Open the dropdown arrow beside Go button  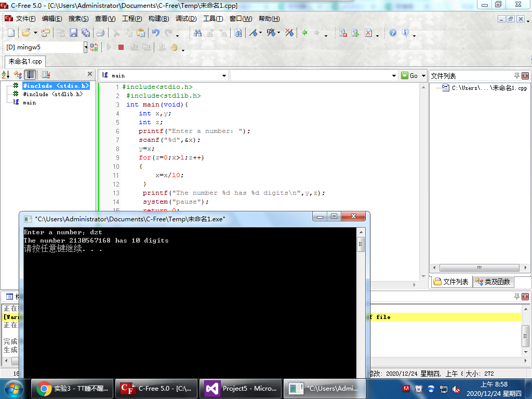(x=423, y=76)
